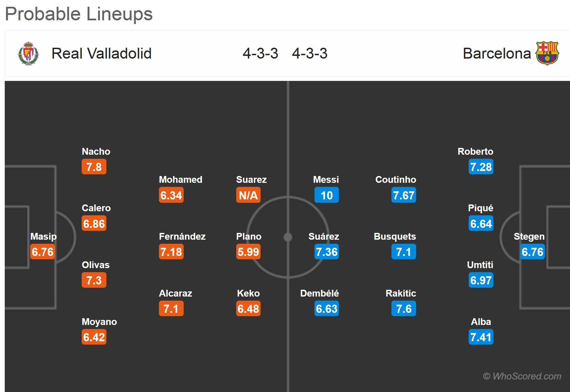This screenshot has height=392, width=570.
Task: Click Masip's goalkeeper rating 6.76
Action: 42,252
